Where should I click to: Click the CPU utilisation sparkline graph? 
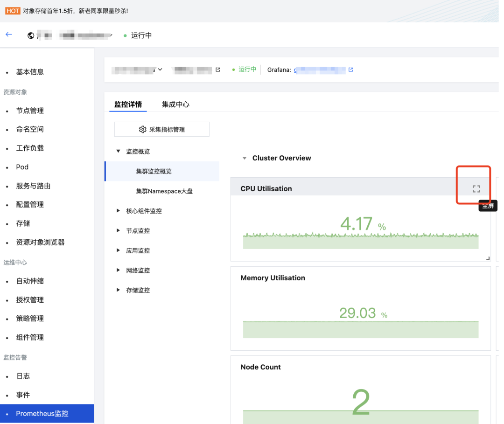tap(361, 241)
